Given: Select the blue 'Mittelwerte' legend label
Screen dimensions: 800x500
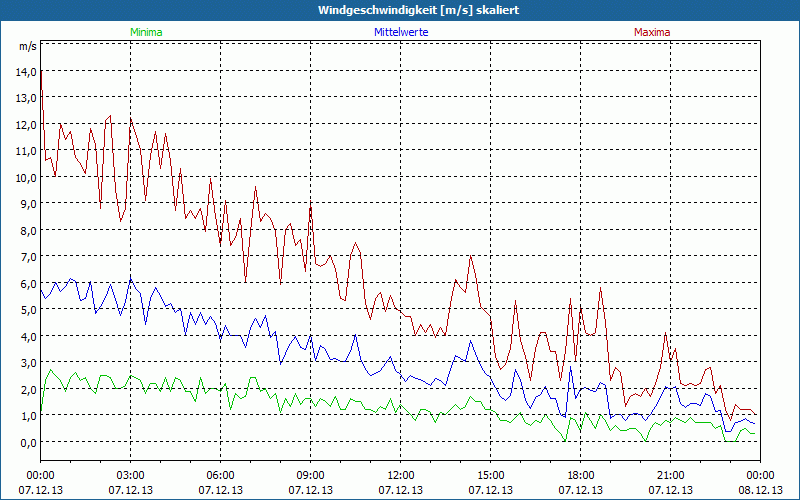Looking at the screenshot, I should pyautogui.click(x=401, y=32).
